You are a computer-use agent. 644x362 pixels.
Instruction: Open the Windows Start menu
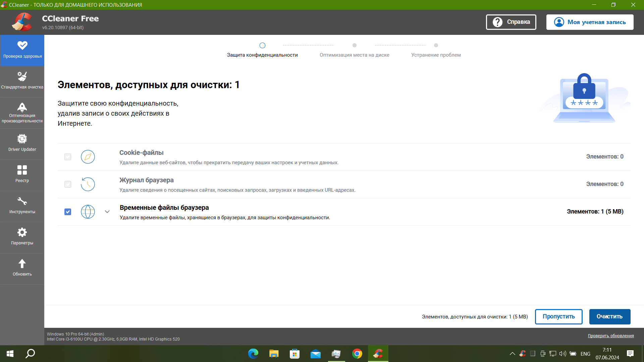pyautogui.click(x=10, y=354)
